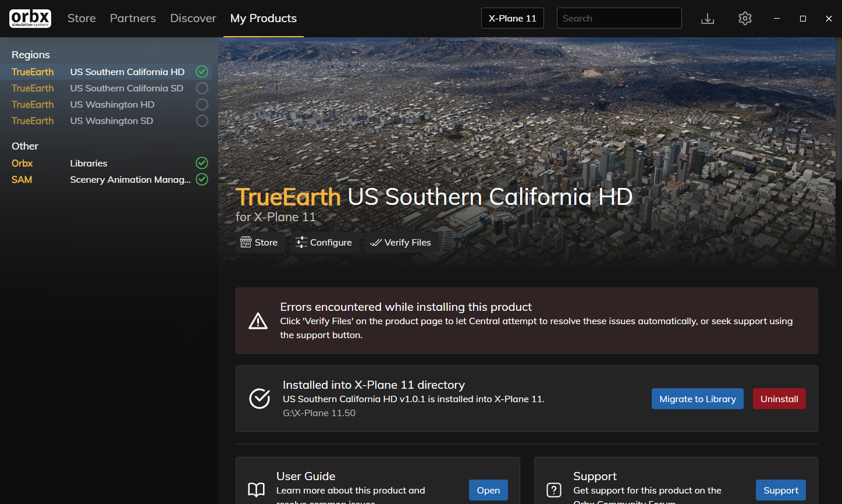This screenshot has height=504, width=842.
Task: Click the installed checkmark circle icon
Action: 260,399
